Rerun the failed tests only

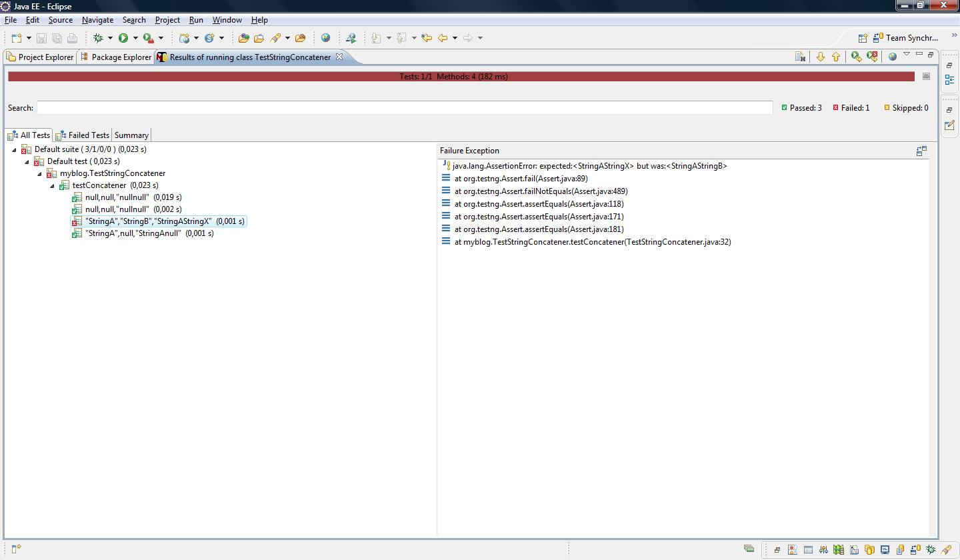(x=873, y=57)
